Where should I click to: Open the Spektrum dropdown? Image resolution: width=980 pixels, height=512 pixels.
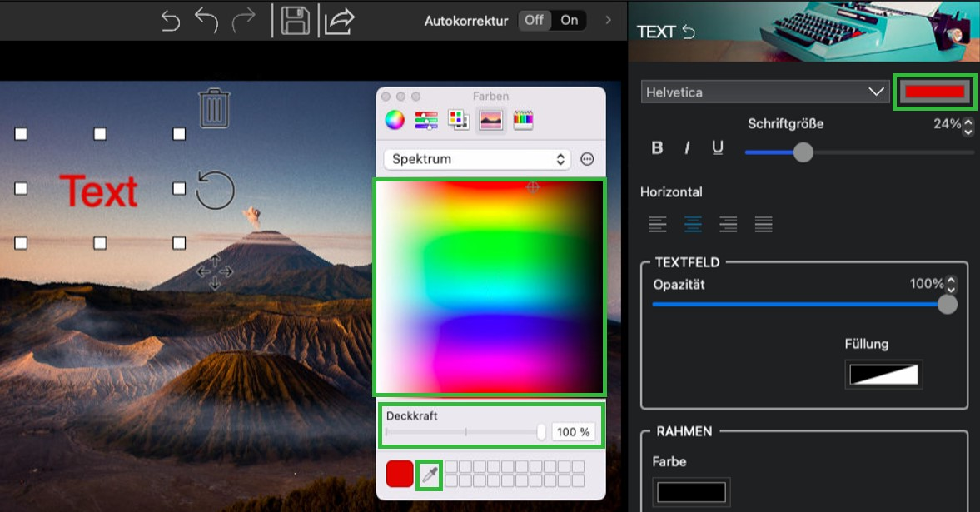click(476, 159)
